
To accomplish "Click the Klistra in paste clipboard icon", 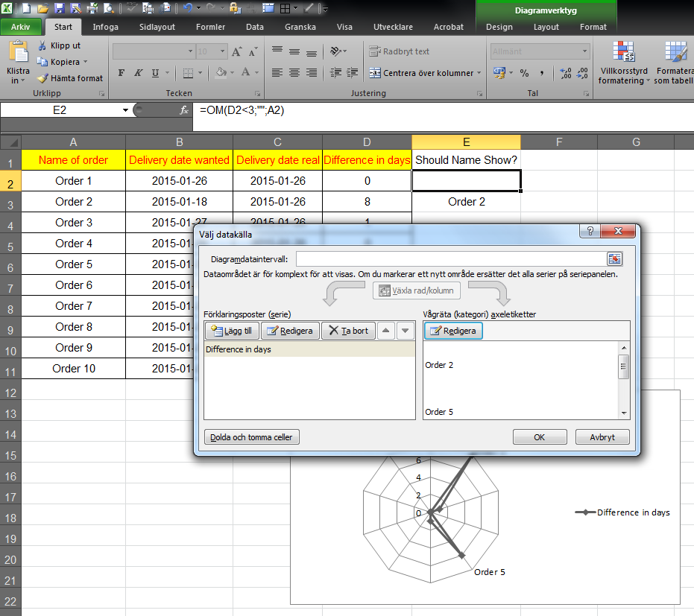I will tap(18, 53).
